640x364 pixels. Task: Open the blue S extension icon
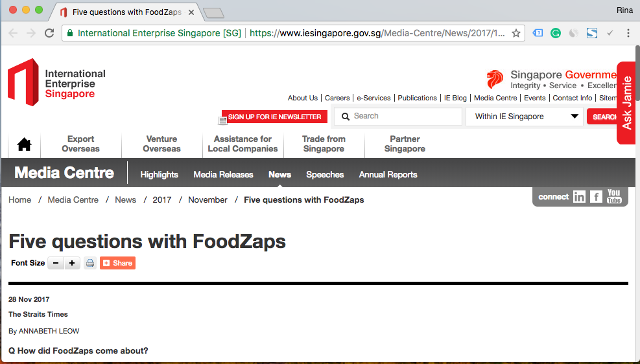click(x=592, y=33)
